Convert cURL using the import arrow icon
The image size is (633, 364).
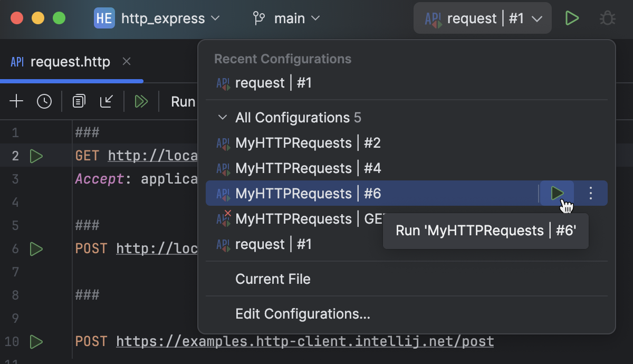[107, 101]
